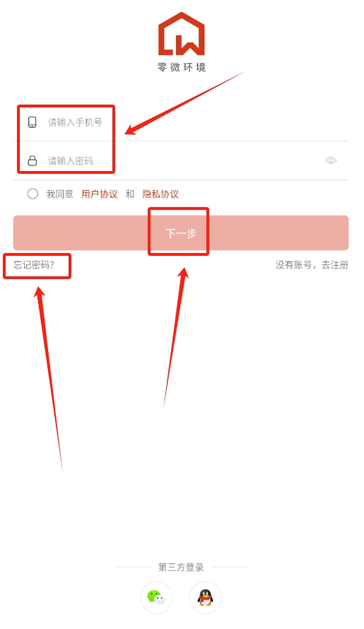This screenshot has width=364, height=629.
Task: Click the phone icon beside 请输入手机号
Action: [x=32, y=122]
